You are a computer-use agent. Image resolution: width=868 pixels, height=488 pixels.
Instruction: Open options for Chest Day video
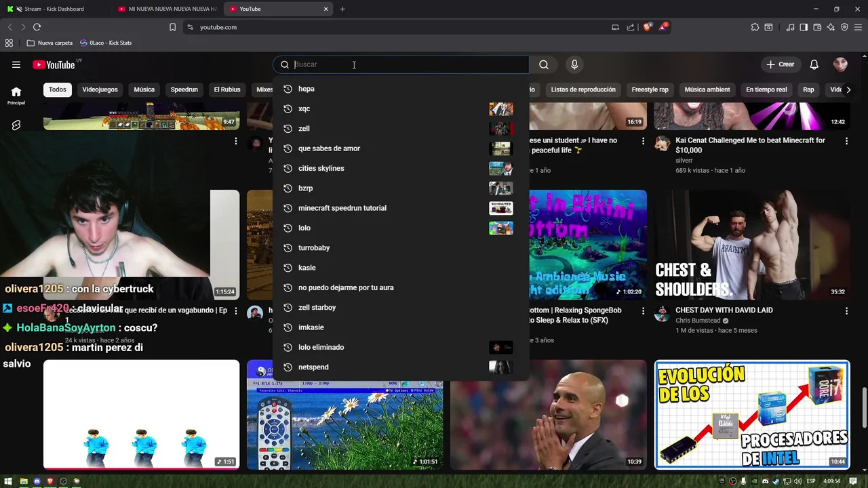pos(846,311)
